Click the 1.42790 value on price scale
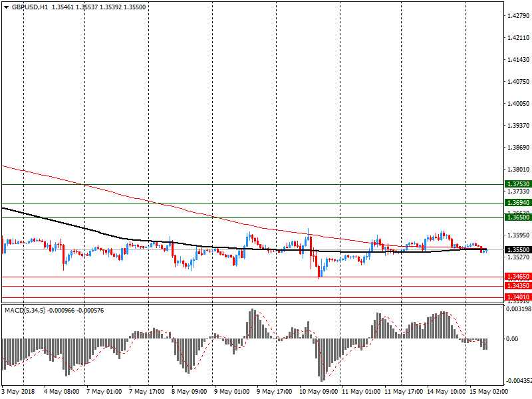 (517, 15)
